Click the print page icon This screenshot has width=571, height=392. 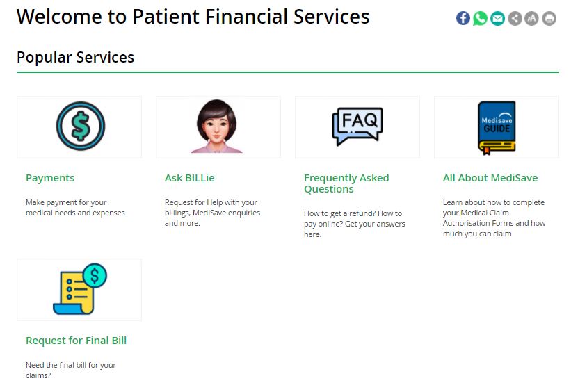[x=549, y=18]
